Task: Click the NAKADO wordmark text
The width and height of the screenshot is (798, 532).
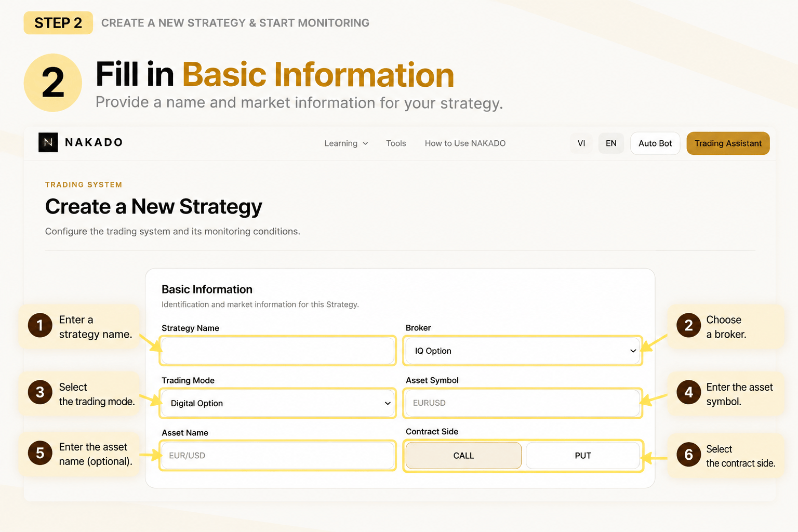Action: tap(94, 142)
